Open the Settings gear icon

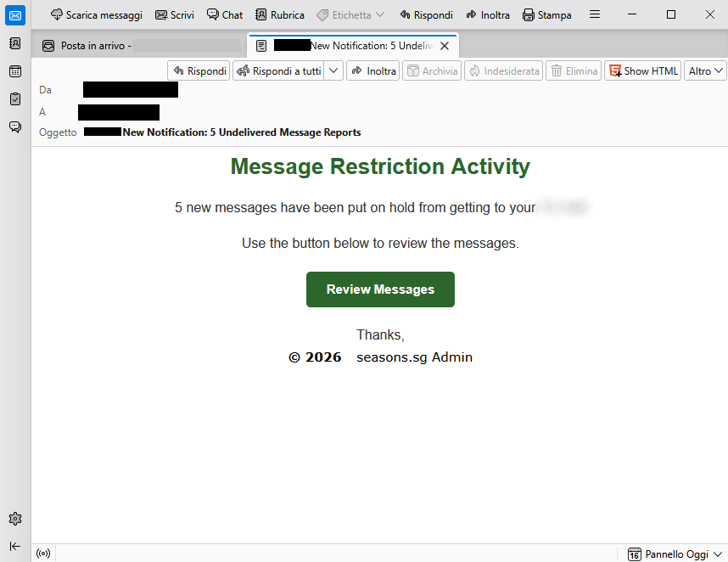[15, 519]
